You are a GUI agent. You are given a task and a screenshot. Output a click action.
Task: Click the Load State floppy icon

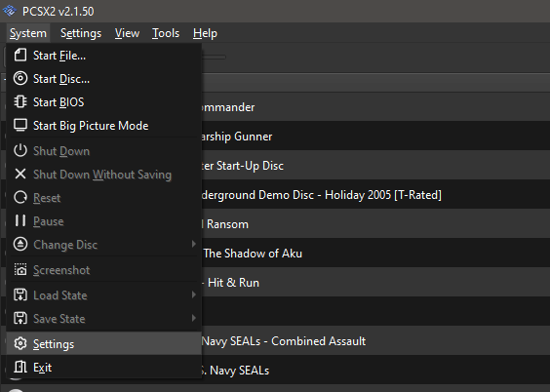click(20, 294)
